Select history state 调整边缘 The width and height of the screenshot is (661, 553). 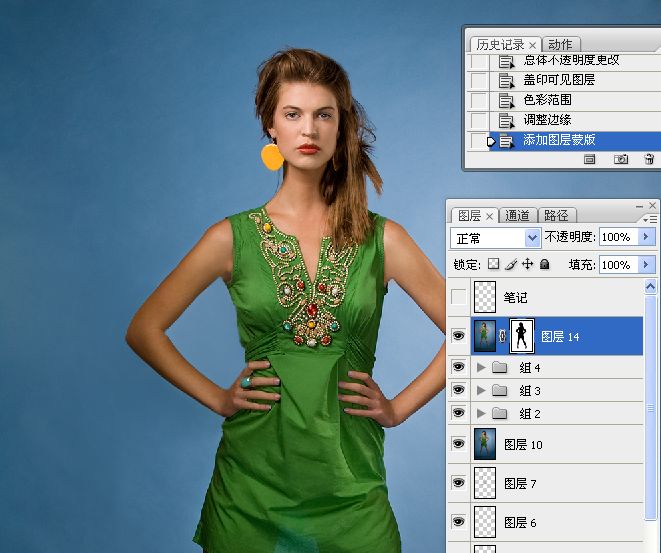(x=575, y=120)
